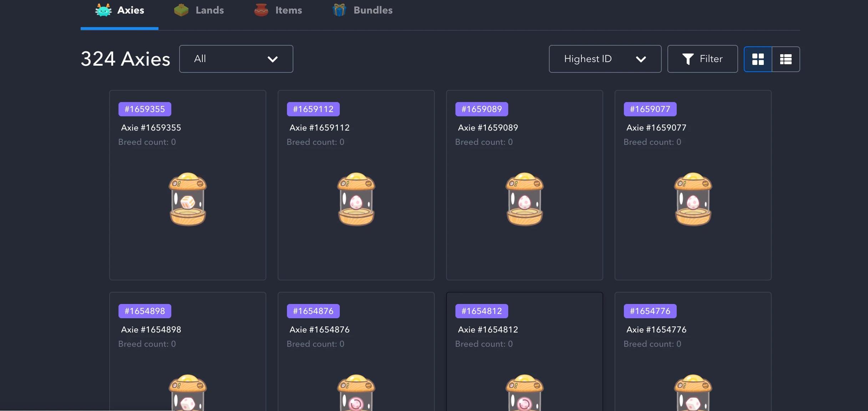The width and height of the screenshot is (868, 411).
Task: Open Axie #1654776 name link
Action: pos(656,330)
